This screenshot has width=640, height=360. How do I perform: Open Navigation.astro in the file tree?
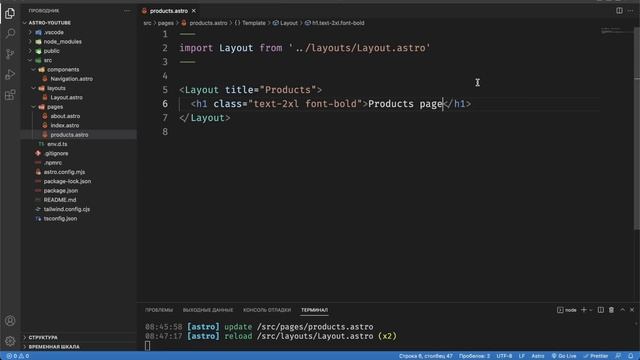(71, 79)
